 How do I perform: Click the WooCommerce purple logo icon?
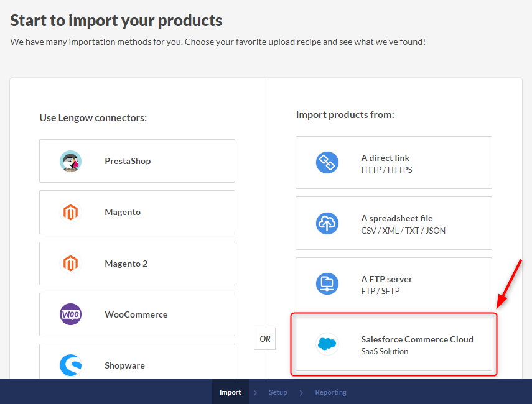coord(70,314)
